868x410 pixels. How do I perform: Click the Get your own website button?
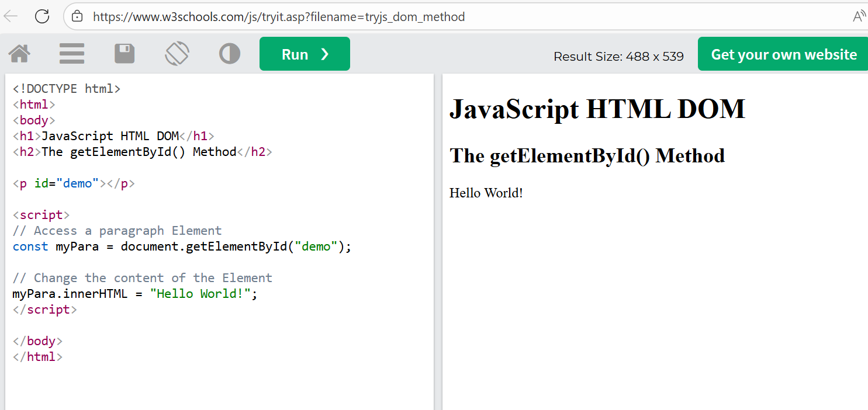pyautogui.click(x=783, y=54)
